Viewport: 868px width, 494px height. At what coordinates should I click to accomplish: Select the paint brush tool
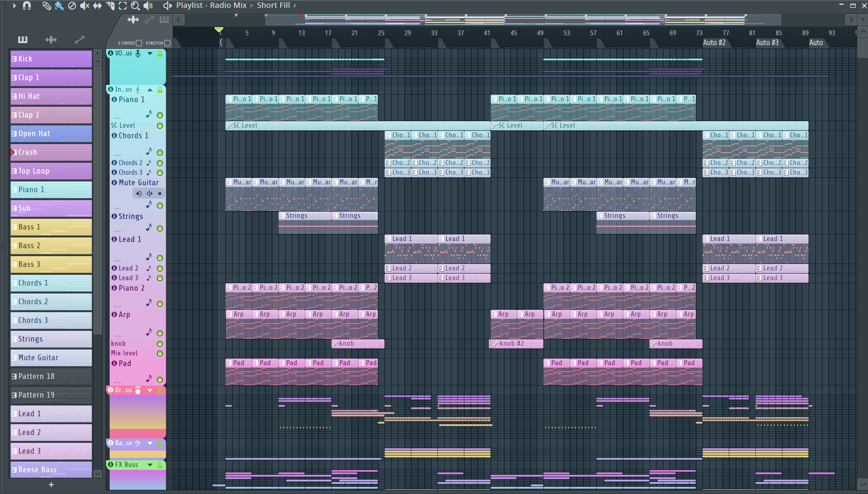pos(59,5)
